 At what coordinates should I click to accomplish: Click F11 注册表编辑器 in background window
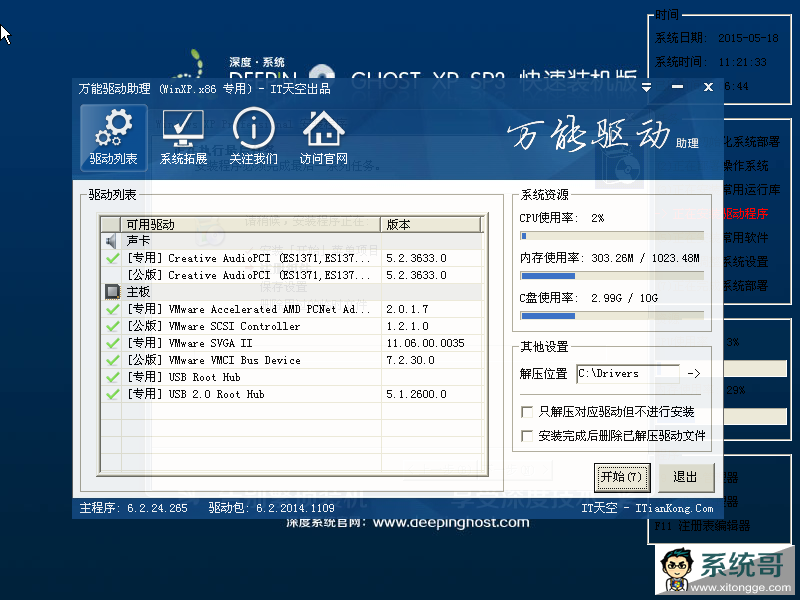(x=702, y=526)
